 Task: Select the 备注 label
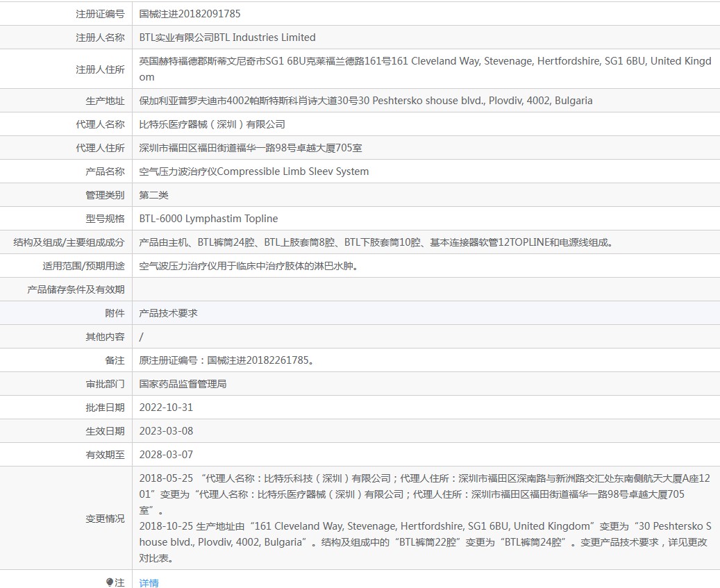coord(115,360)
